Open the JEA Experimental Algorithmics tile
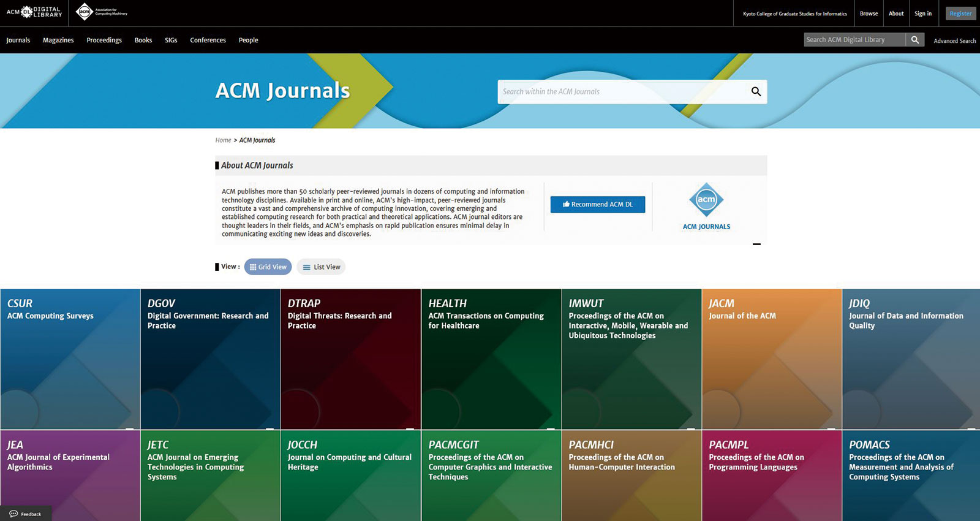980x521 pixels. [70, 476]
